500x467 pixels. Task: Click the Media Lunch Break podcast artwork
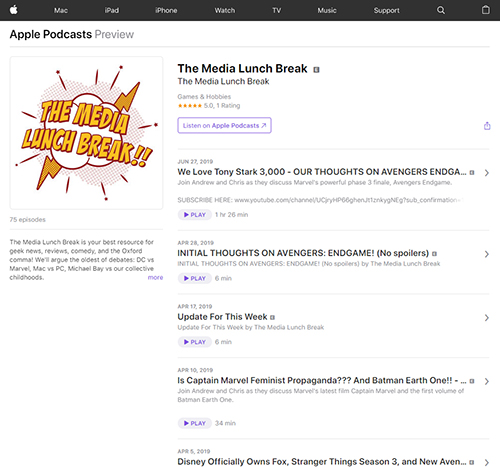coord(86,133)
